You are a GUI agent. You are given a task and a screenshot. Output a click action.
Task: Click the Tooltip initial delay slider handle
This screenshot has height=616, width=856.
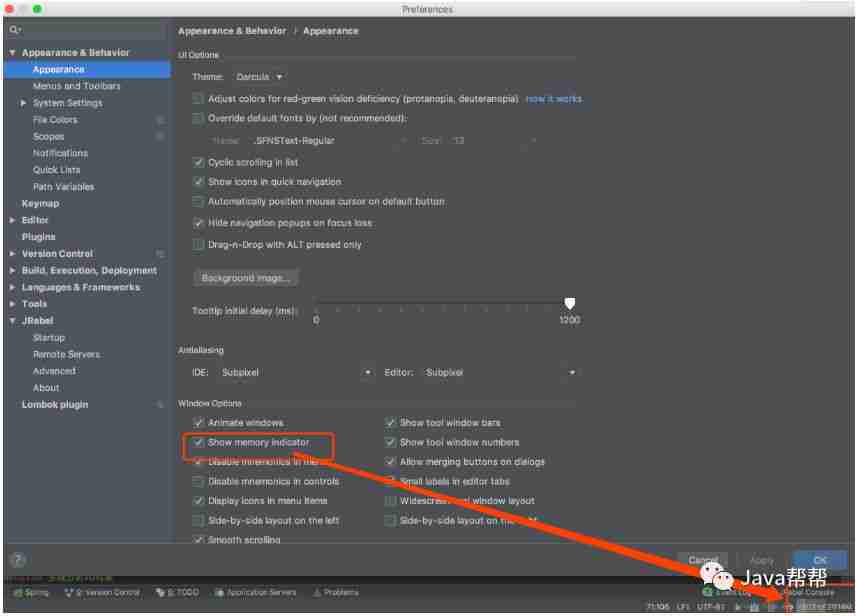[570, 302]
